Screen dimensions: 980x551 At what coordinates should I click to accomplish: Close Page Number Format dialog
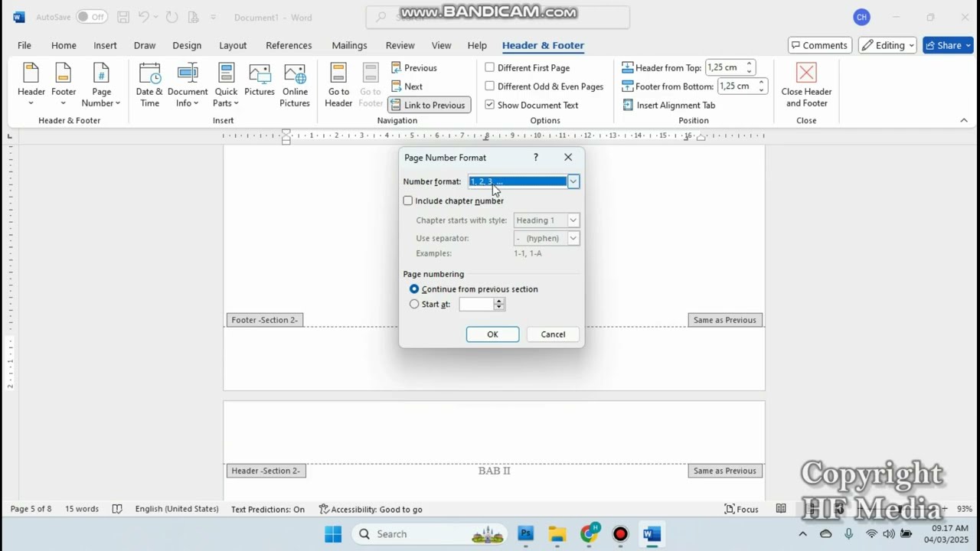point(568,157)
